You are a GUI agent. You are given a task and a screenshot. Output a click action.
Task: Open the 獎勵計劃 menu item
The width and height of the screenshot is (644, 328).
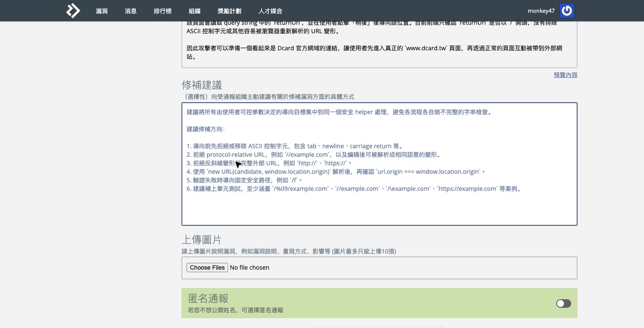[x=229, y=11]
